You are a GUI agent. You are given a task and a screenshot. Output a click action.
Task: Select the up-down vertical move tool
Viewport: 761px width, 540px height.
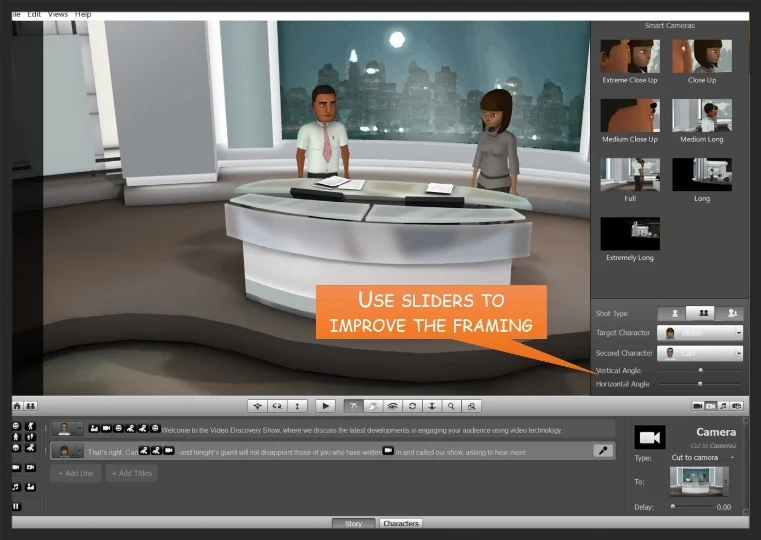pos(297,406)
